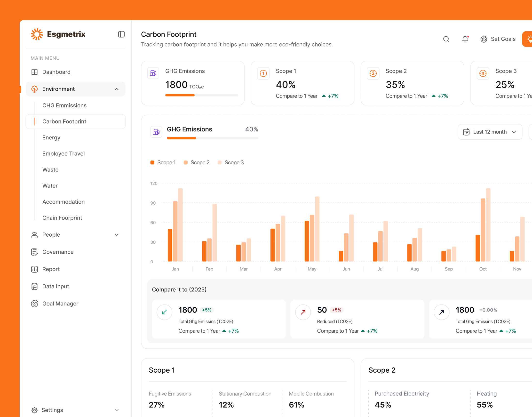Open the Employee Travel page
This screenshot has width=532, height=417.
coord(63,153)
